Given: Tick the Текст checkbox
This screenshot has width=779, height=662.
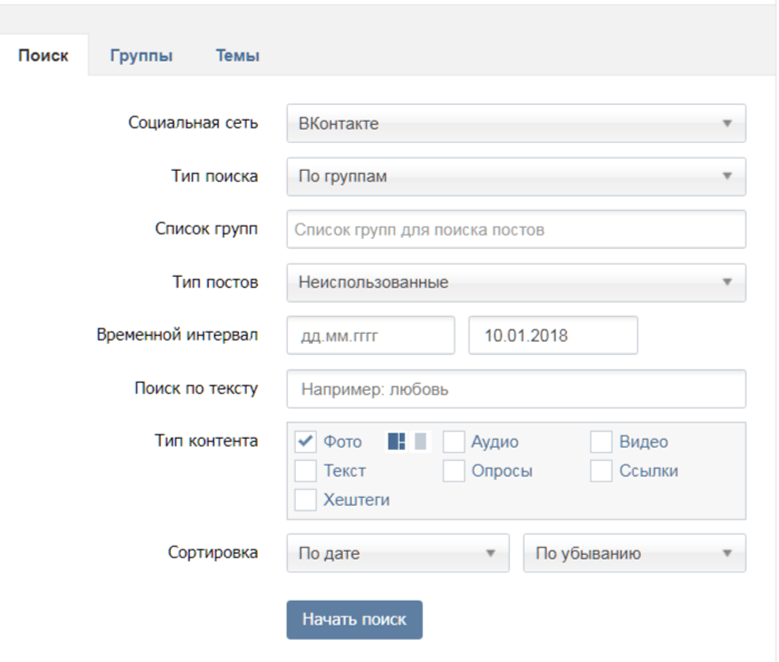Looking at the screenshot, I should click(x=305, y=471).
